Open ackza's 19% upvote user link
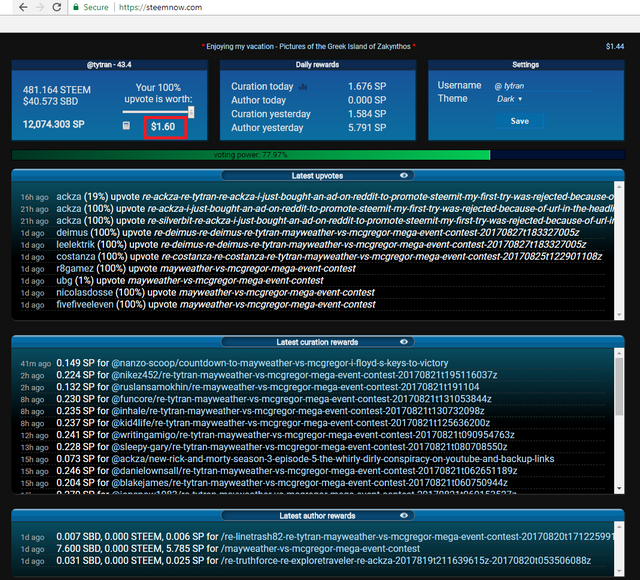The image size is (640, 580). (69, 196)
